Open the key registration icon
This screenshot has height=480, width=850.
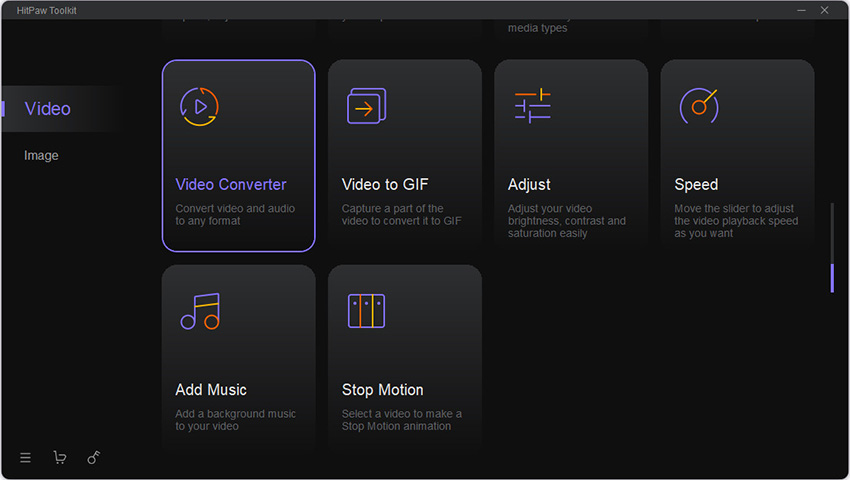click(x=93, y=458)
